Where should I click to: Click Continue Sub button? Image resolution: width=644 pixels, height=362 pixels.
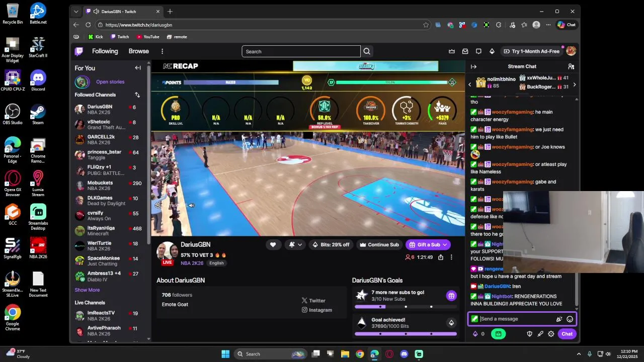379,245
